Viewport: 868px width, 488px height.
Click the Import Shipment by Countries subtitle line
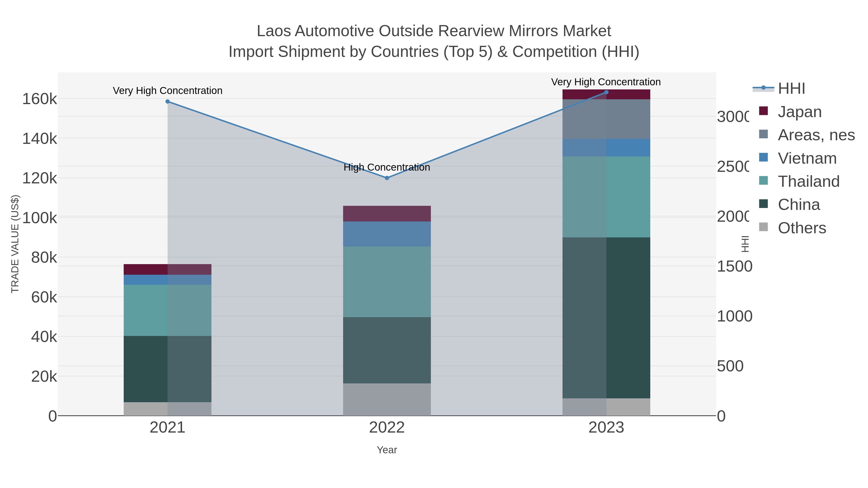(434, 52)
